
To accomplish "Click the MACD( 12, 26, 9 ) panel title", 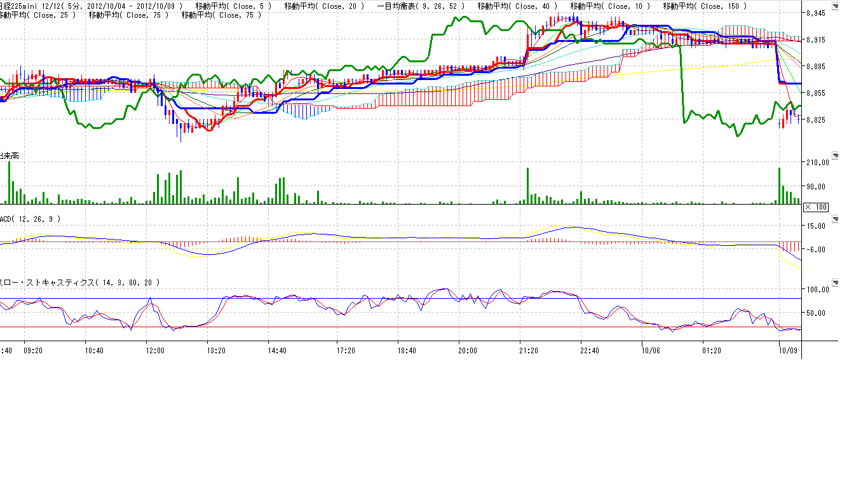I will click(x=31, y=219).
